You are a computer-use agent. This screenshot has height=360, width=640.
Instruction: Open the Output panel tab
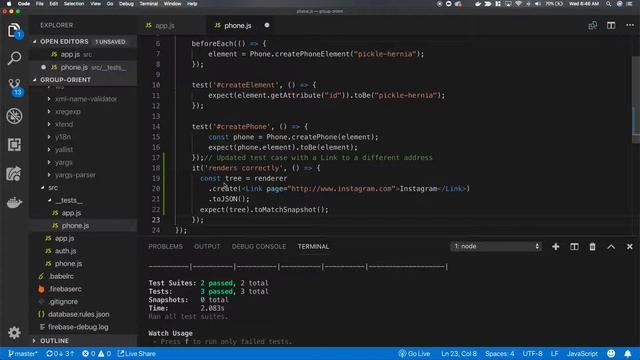point(207,247)
